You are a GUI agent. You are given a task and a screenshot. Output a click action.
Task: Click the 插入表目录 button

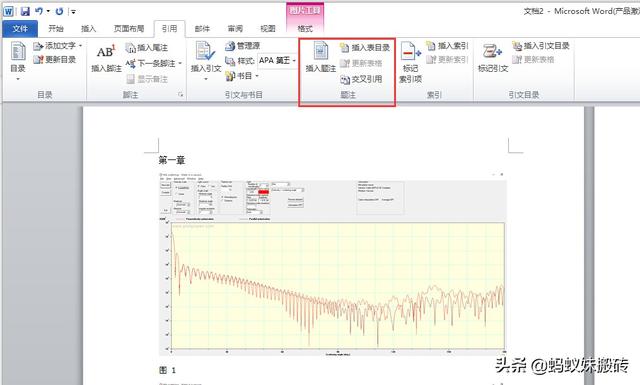[365, 48]
